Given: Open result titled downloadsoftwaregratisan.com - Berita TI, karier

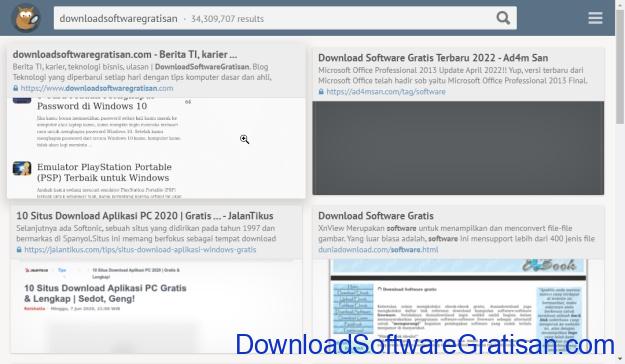Looking at the screenshot, I should pos(125,55).
